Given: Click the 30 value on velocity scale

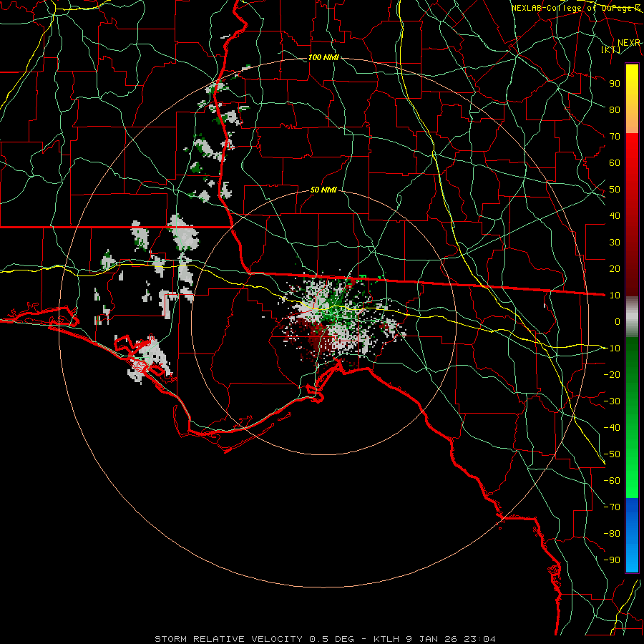Looking at the screenshot, I should coord(615,243).
